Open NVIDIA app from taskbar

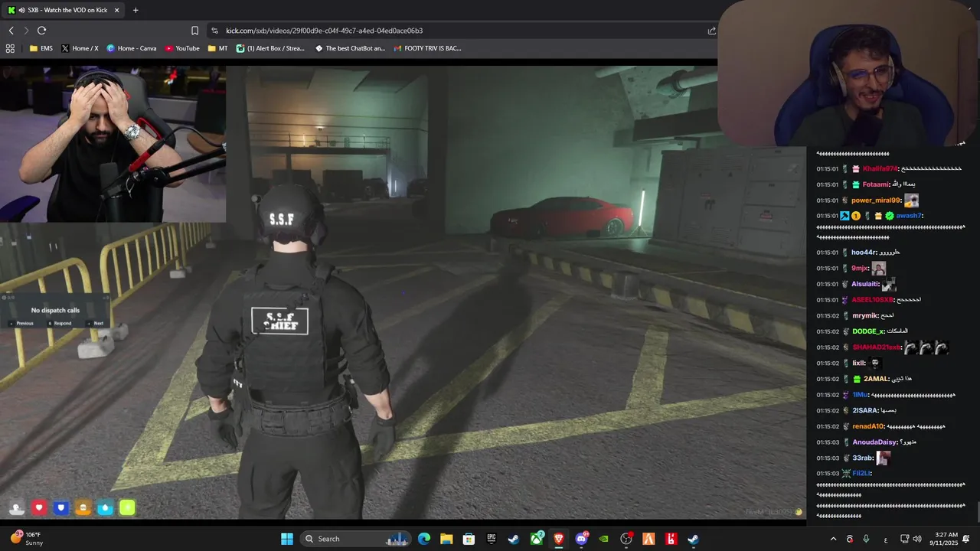point(603,539)
